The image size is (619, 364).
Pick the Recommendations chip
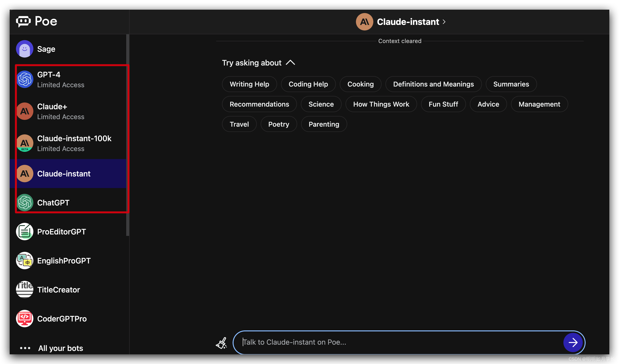[259, 104]
